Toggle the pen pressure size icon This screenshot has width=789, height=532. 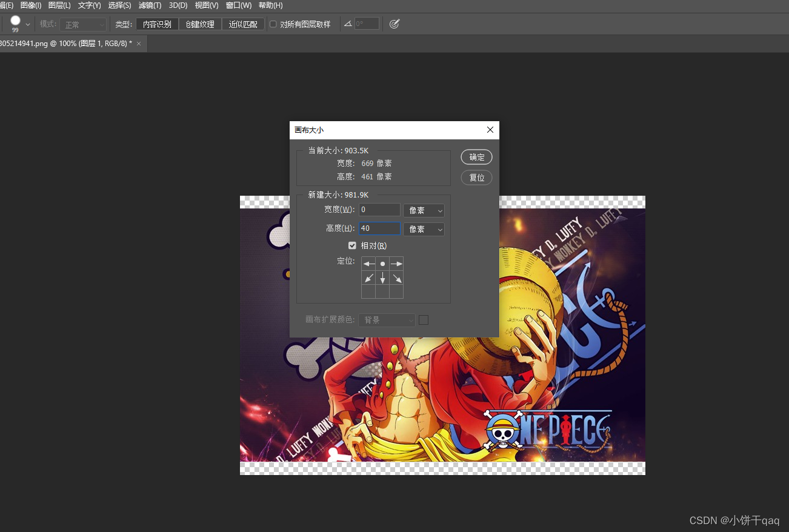point(394,24)
